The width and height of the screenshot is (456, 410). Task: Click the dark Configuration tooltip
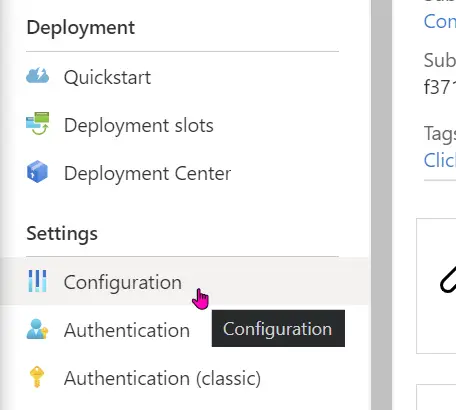(x=278, y=328)
